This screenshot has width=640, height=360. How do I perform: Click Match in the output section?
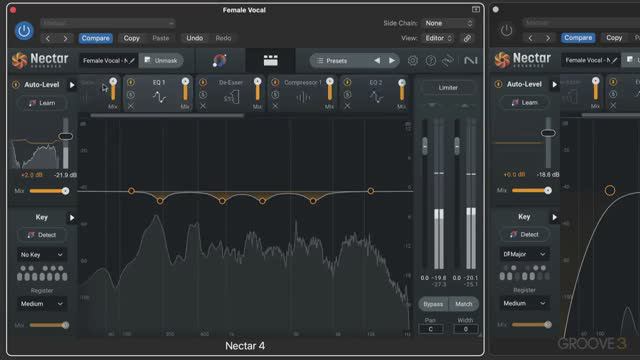[x=464, y=304]
